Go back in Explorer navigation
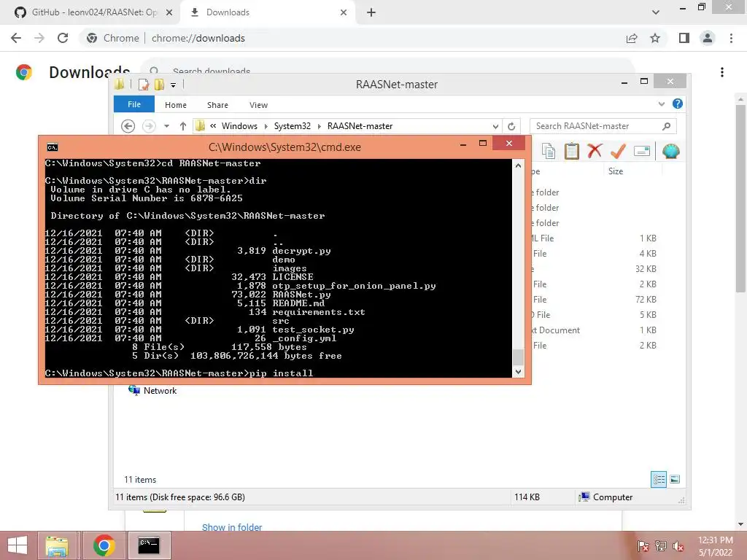Screen dimensions: 747x560 click(128, 126)
